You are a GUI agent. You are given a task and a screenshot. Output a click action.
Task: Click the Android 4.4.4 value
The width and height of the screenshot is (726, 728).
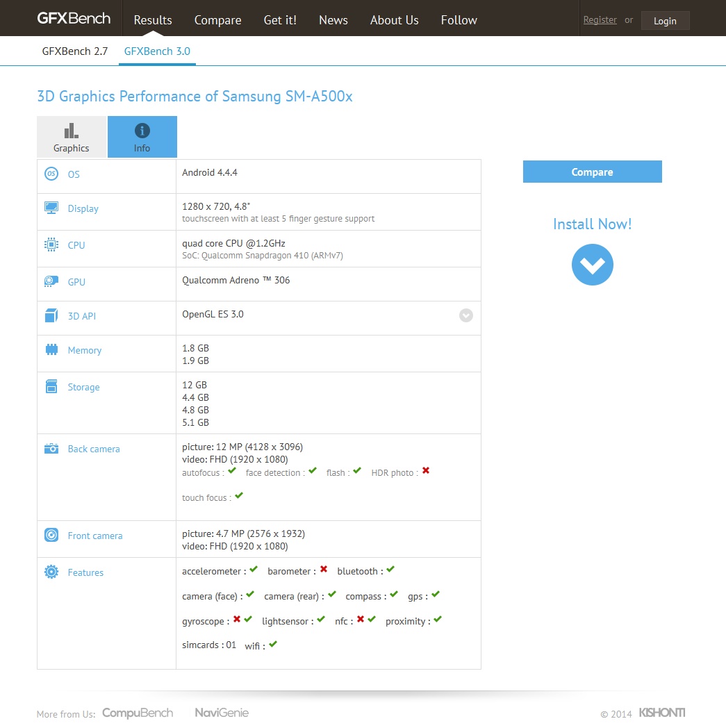pyautogui.click(x=210, y=172)
